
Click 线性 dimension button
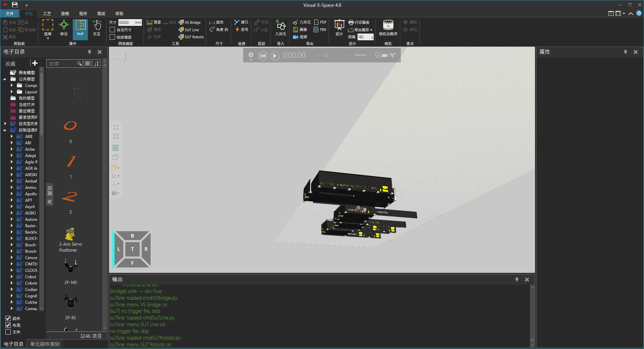(217, 22)
